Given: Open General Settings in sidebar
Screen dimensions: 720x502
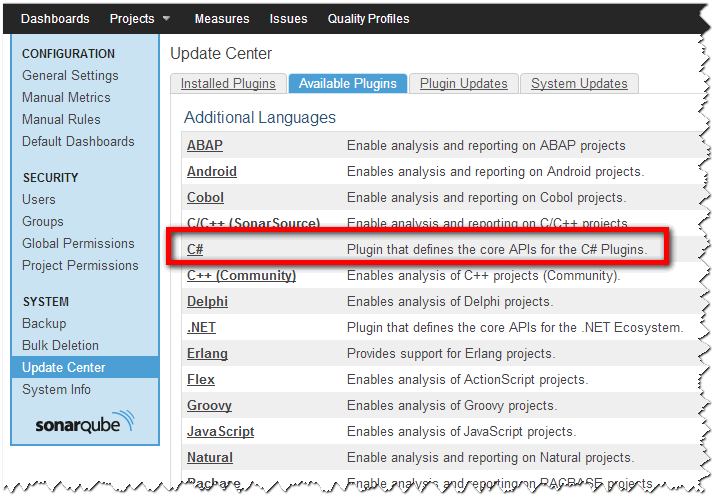Looking at the screenshot, I should coord(70,75).
